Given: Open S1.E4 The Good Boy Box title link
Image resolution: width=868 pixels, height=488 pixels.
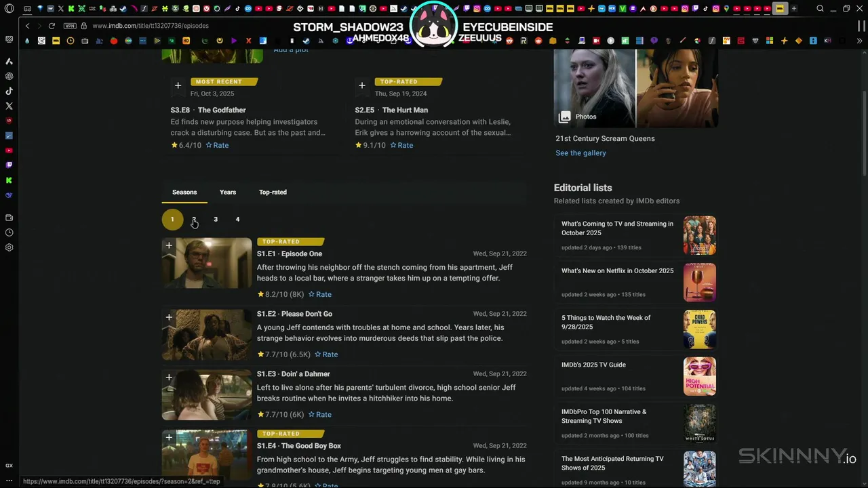Looking at the screenshot, I should pos(299,446).
